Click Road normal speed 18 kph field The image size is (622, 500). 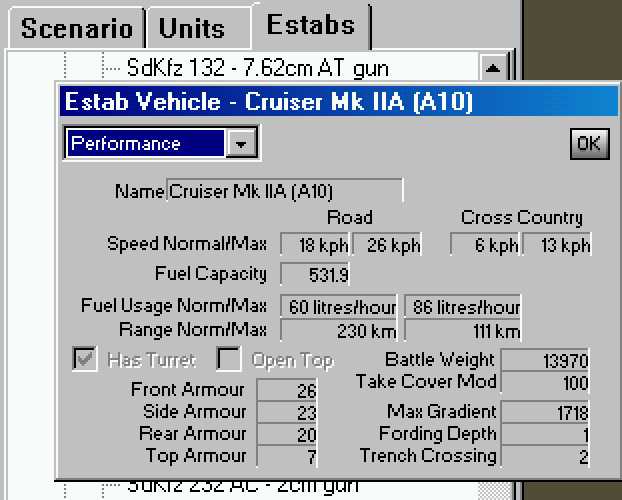tap(314, 244)
